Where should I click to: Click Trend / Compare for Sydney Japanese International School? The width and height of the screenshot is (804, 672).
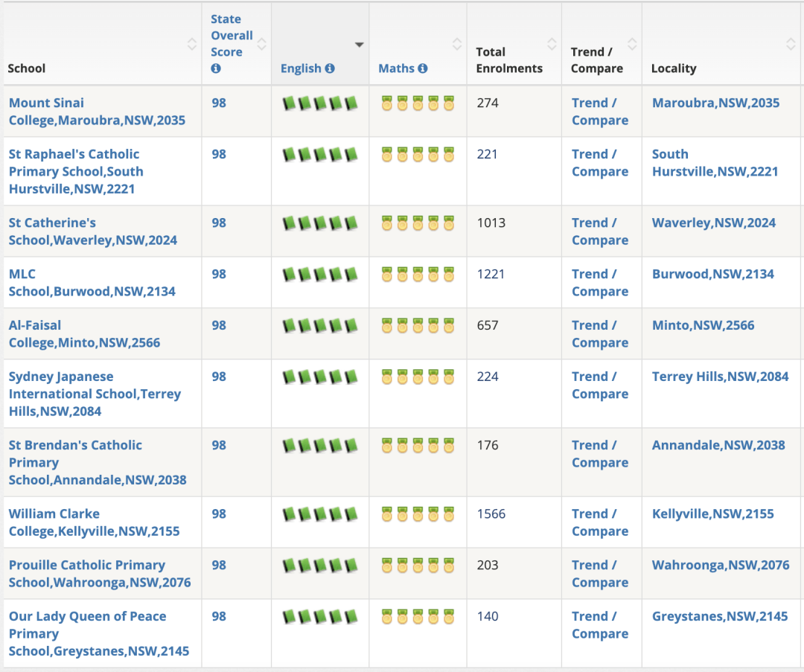coord(600,385)
